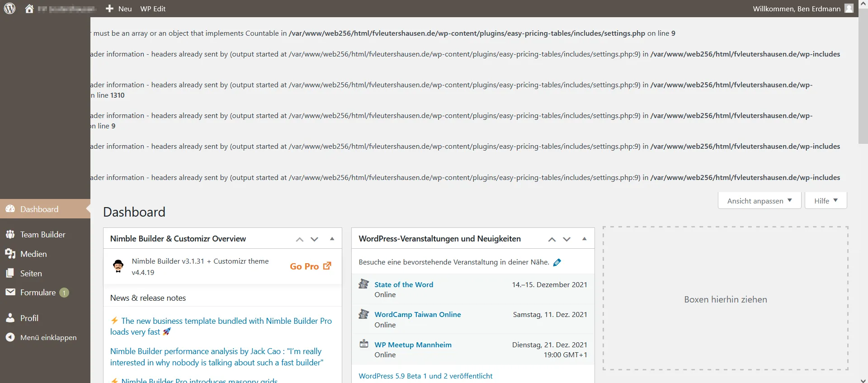Click the vertical page scrollbar thumb
Screen dimensions: 868x383
tap(863, 77)
